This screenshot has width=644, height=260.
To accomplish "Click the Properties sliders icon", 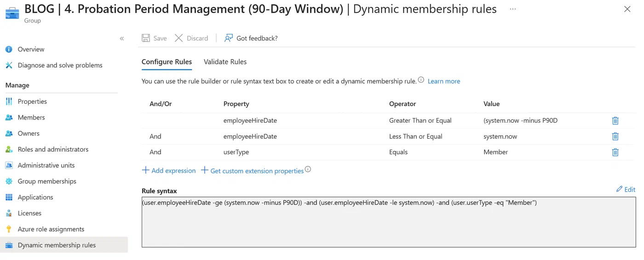I will [9, 102].
